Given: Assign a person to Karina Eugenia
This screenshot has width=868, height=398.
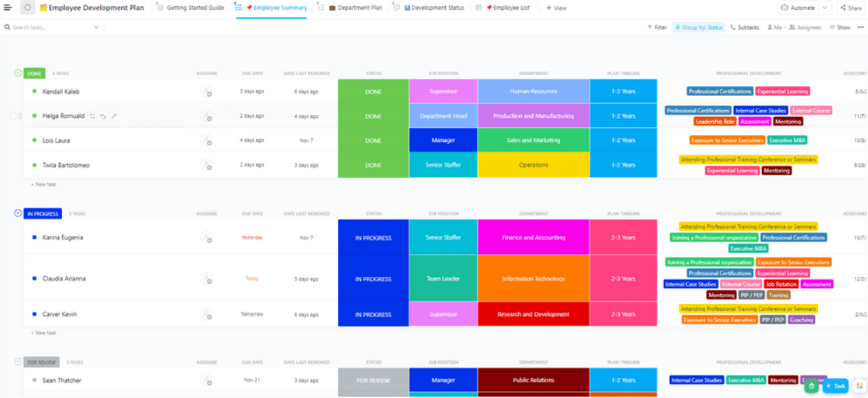Looking at the screenshot, I should (x=206, y=237).
